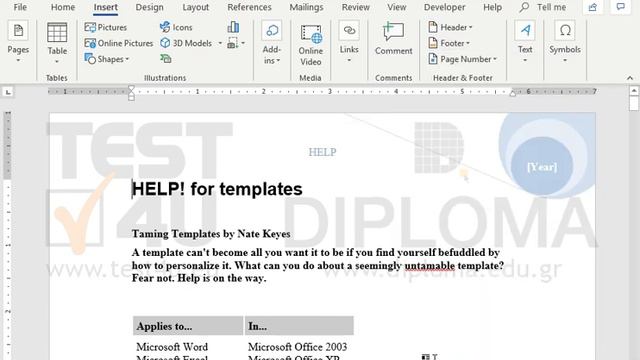Click the "Microsoft Office 2003" table cell
This screenshot has width=640, height=360.
[298, 347]
